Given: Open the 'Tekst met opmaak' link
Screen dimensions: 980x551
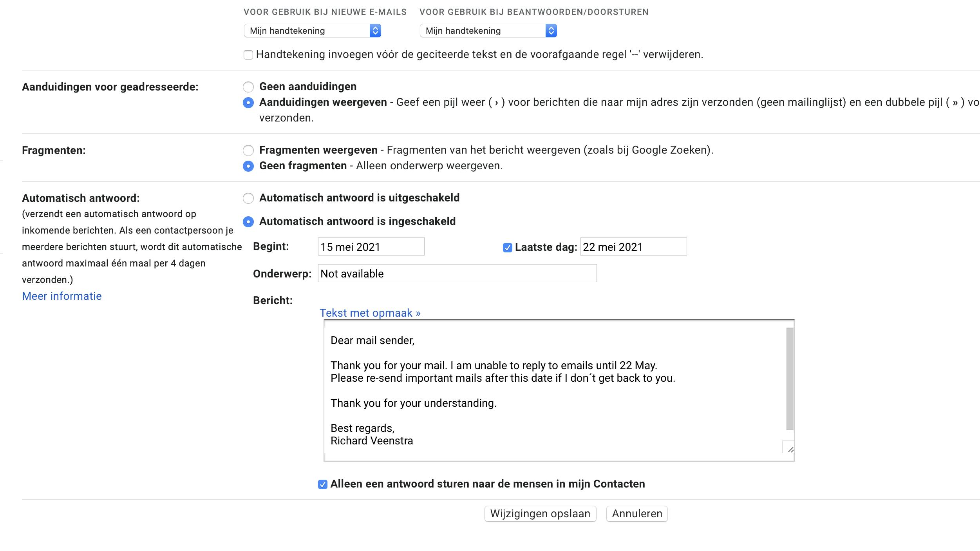Looking at the screenshot, I should coord(370,313).
